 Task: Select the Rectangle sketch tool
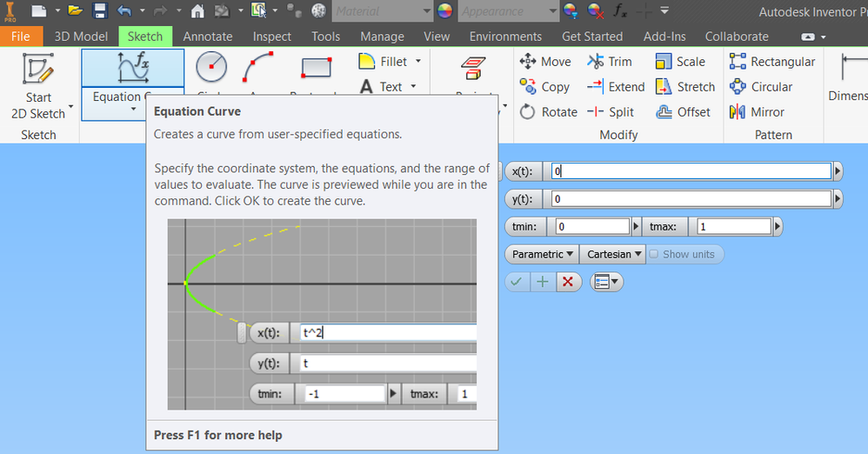316,67
